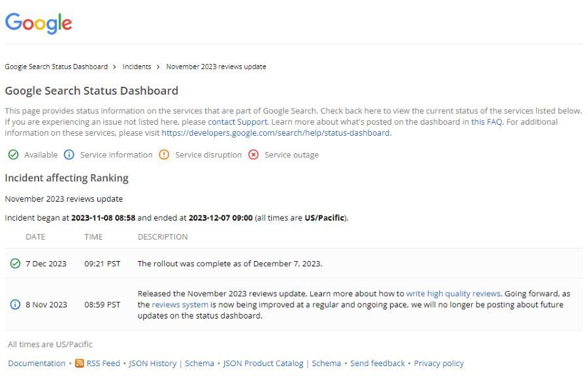The height and width of the screenshot is (387, 588).
Task: Open the Schema link after JSON Product Catalog
Action: (x=327, y=364)
